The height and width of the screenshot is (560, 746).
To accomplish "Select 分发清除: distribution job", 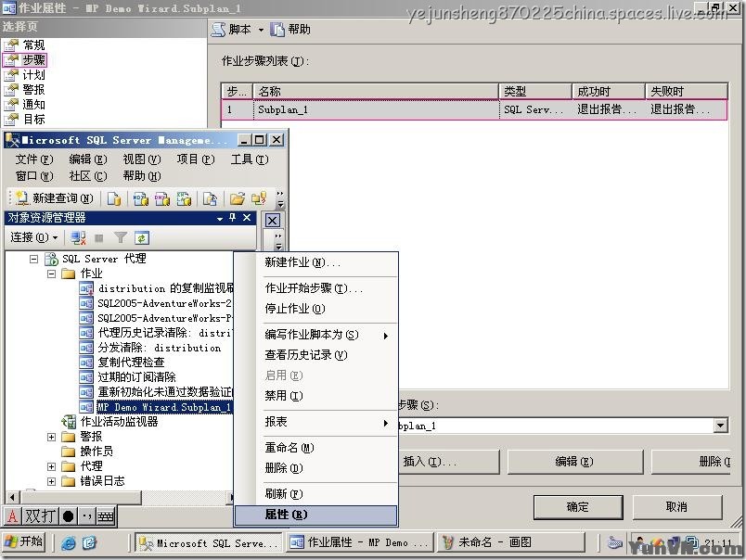I will [159, 348].
